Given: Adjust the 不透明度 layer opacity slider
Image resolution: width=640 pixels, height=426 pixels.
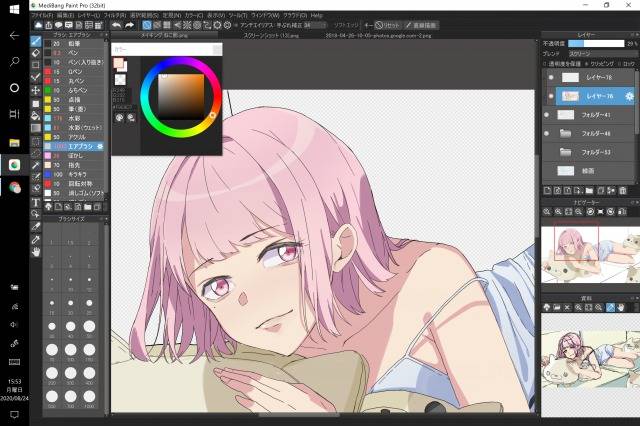Looking at the screenshot, I should pyautogui.click(x=596, y=43).
